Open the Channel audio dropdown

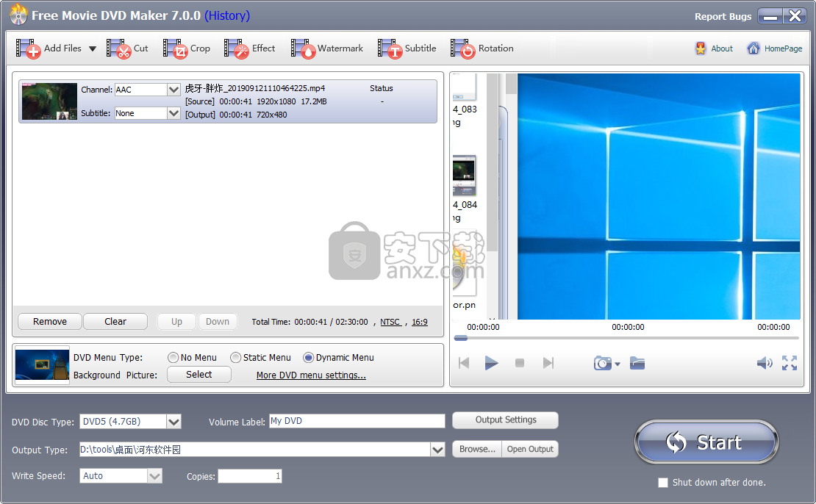pyautogui.click(x=173, y=90)
